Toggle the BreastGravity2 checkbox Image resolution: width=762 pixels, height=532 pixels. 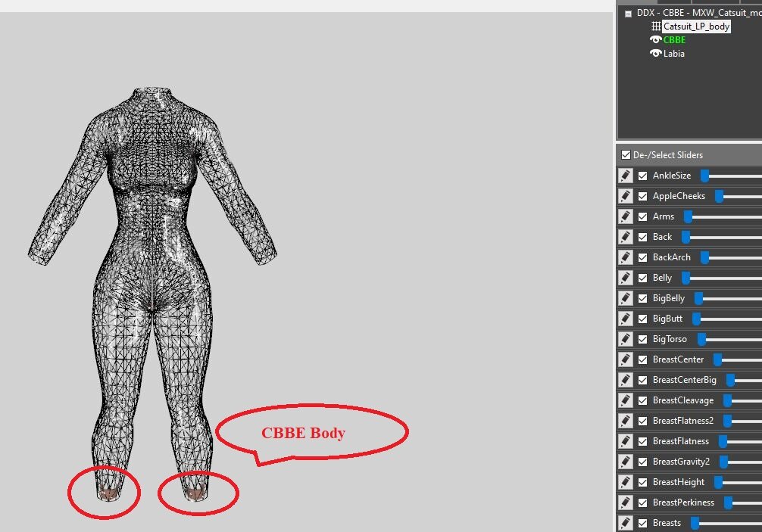[642, 462]
